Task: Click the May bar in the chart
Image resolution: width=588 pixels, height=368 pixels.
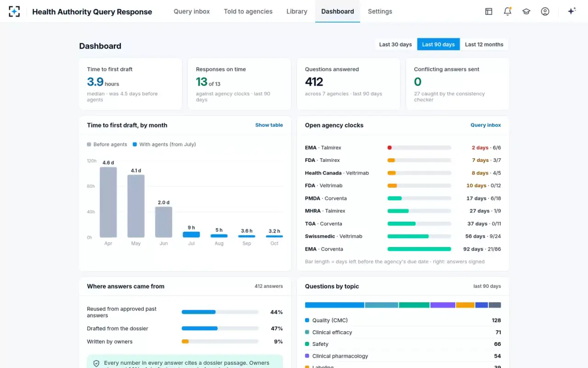Action: pos(136,206)
